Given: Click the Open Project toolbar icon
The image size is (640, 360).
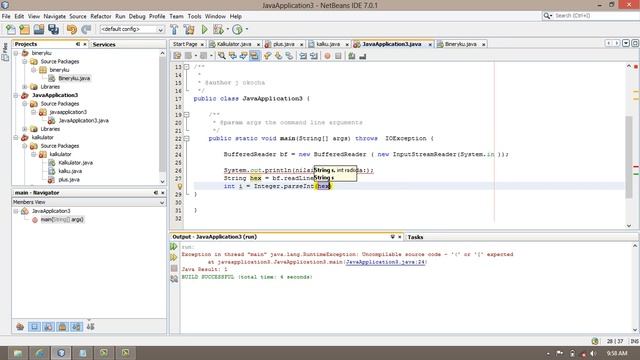Looking at the screenshot, I should point(39,29).
